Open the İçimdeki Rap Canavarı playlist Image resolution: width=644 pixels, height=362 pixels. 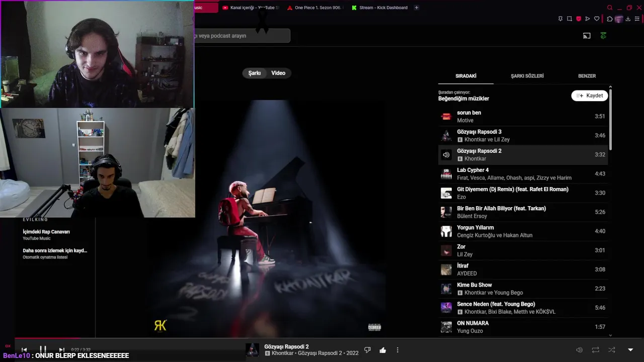click(46, 232)
